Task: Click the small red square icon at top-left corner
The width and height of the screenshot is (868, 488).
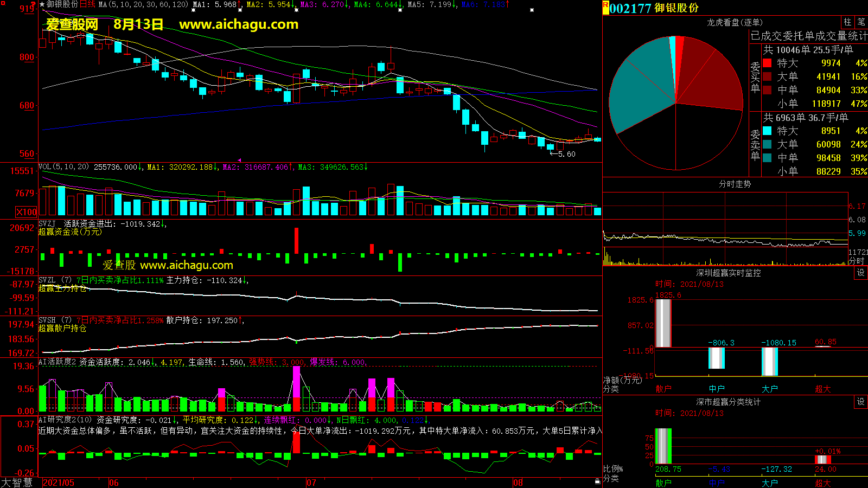Action: point(3,3)
